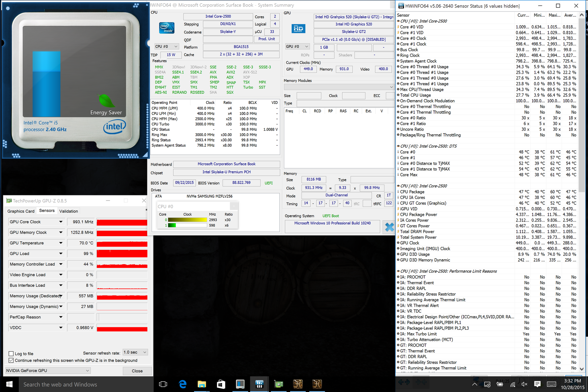
Task: Select the CPU Package Power sensor row
Action: click(x=487, y=215)
